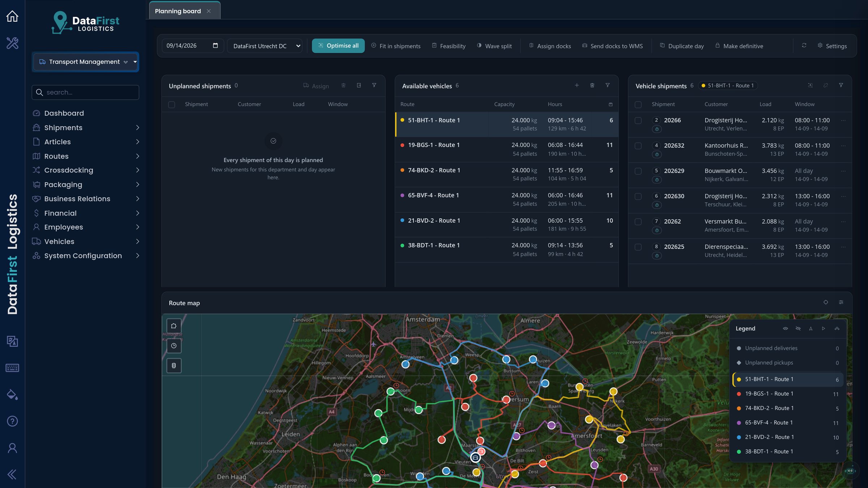Show all routes with legend eye icon

click(x=786, y=329)
